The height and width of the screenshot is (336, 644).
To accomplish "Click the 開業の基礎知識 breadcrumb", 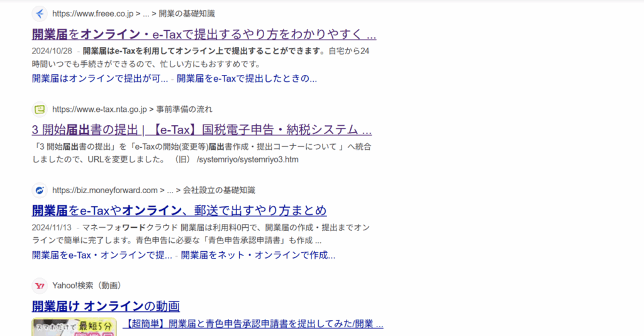I will (x=187, y=13).
